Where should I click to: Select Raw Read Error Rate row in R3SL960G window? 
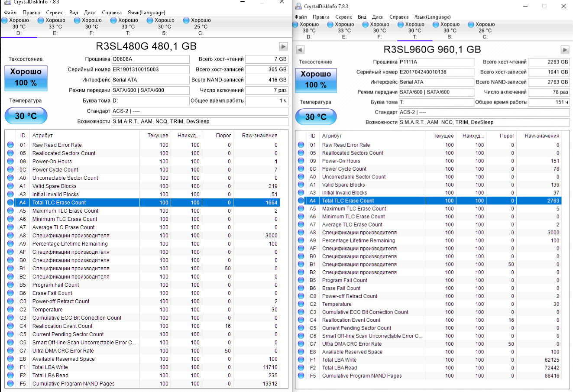429,145
